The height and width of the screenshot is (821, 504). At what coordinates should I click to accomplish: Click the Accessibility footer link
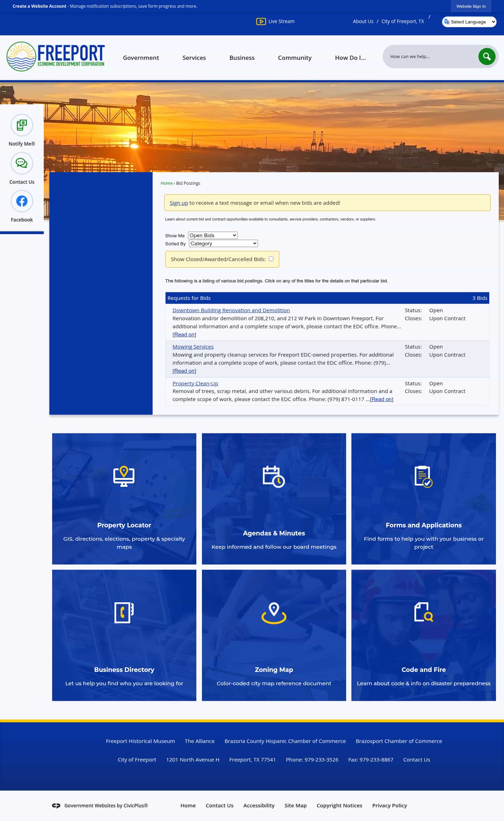(x=259, y=805)
